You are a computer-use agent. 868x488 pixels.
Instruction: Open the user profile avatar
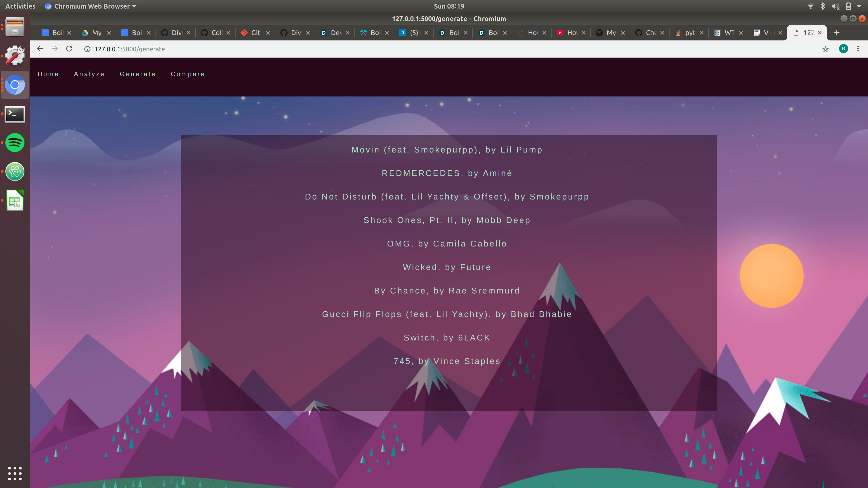click(x=843, y=49)
